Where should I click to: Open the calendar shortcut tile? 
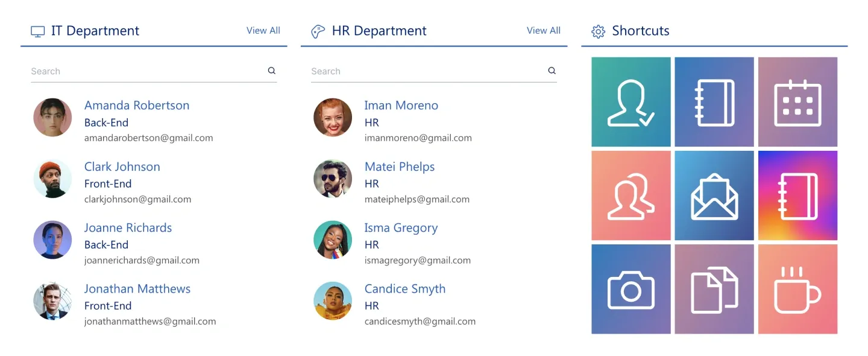797,102
